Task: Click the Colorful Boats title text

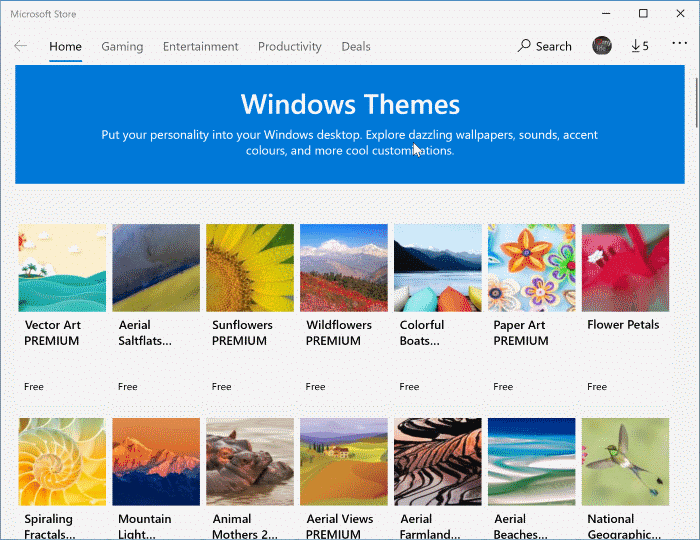Action: [x=421, y=333]
